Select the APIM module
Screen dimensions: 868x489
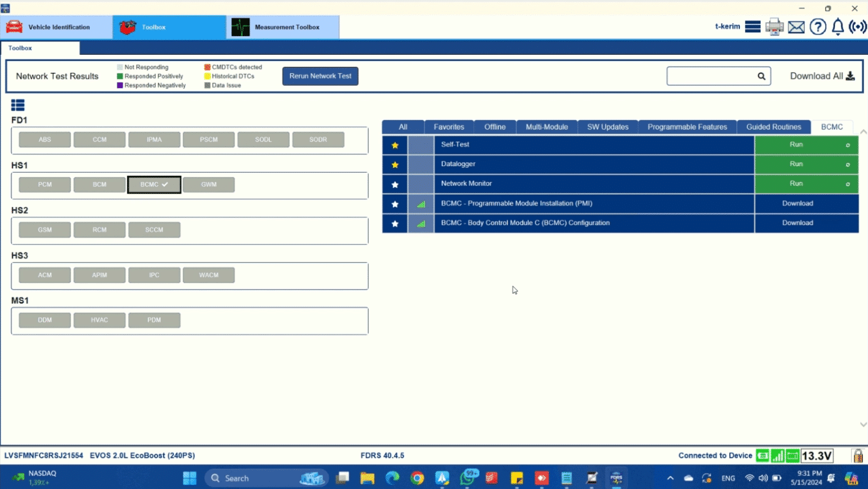click(99, 275)
